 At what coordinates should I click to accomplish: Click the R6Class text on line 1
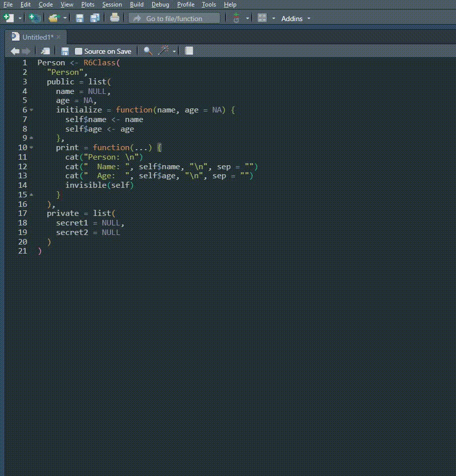[x=99, y=63]
